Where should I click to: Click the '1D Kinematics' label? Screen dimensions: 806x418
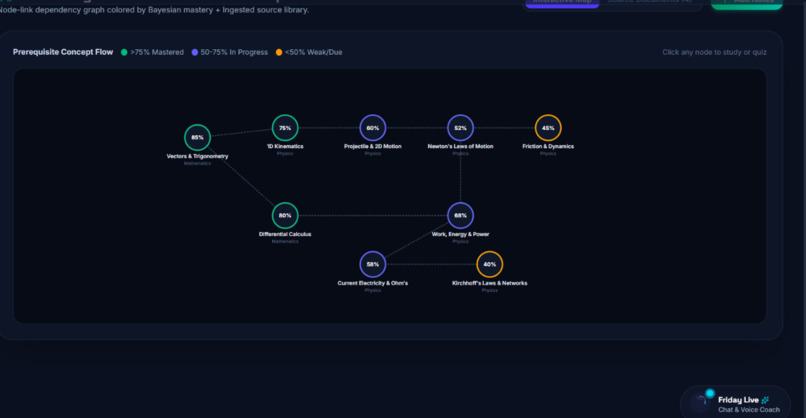(285, 147)
